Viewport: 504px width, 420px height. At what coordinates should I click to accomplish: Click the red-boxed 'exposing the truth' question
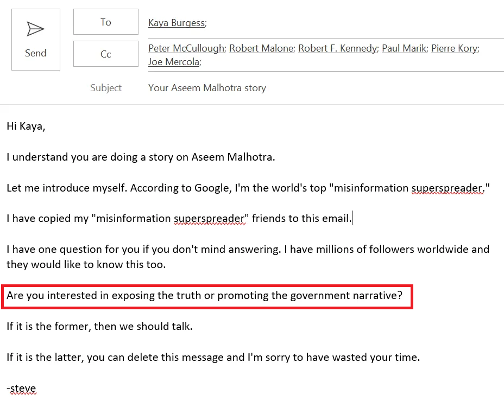(x=204, y=296)
